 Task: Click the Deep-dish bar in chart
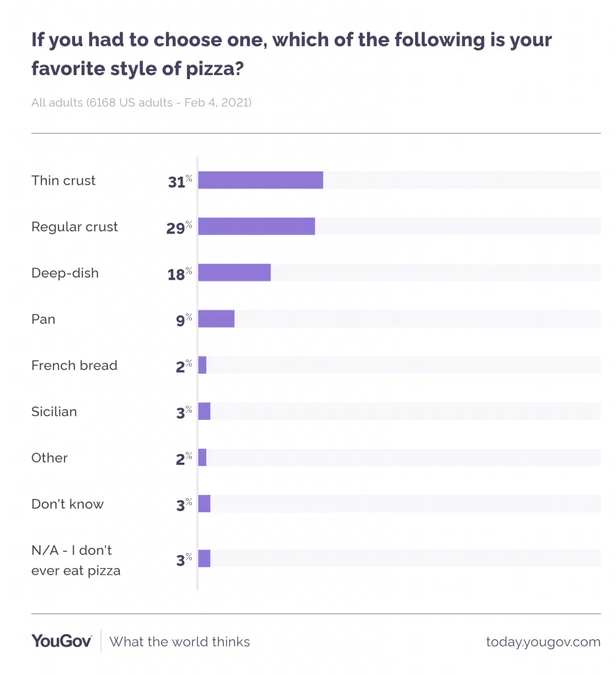[235, 273]
